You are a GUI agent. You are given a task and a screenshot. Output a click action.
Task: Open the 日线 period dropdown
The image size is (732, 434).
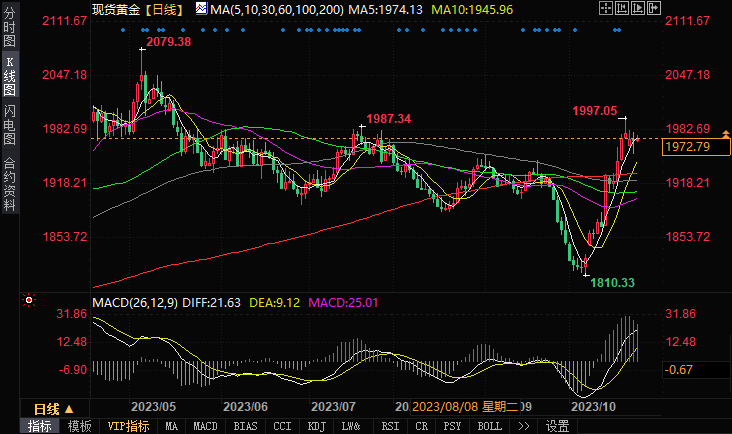tap(54, 409)
